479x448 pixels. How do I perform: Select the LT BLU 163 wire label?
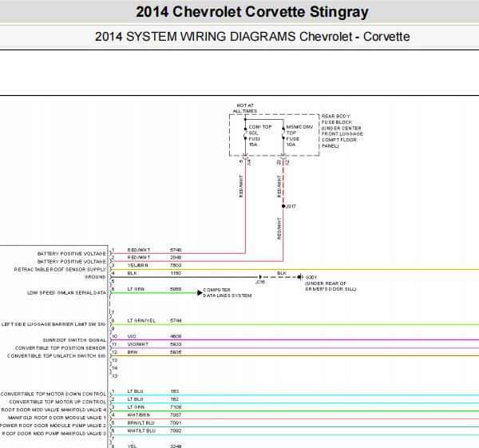pyautogui.click(x=153, y=391)
